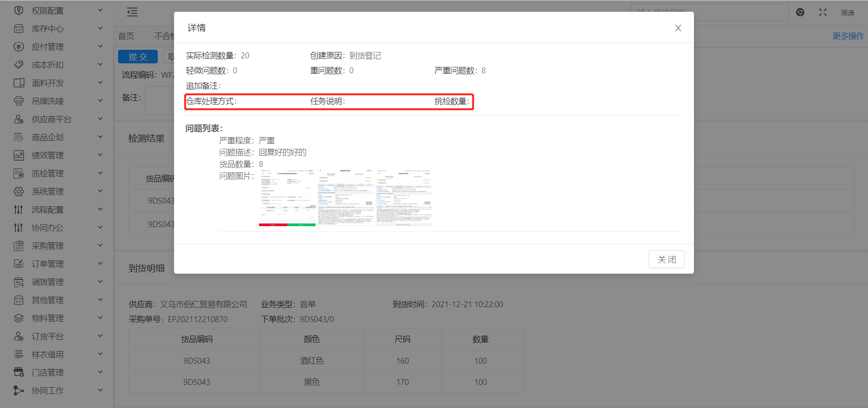Open the 订单管理 sidebar menu

click(47, 264)
